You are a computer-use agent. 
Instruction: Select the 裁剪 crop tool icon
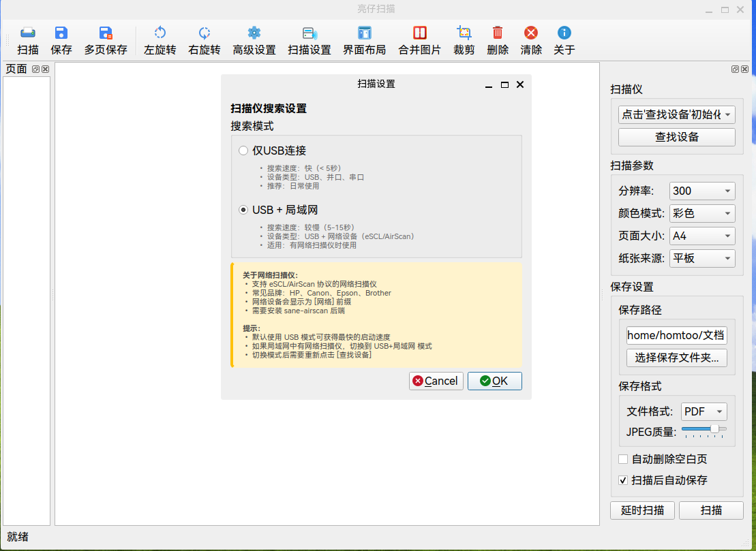[464, 33]
